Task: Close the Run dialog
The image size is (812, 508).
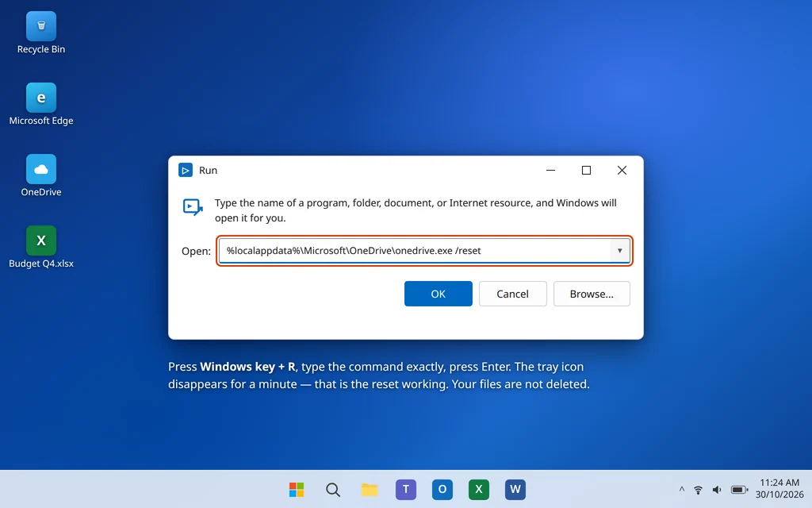Action: [x=622, y=170]
